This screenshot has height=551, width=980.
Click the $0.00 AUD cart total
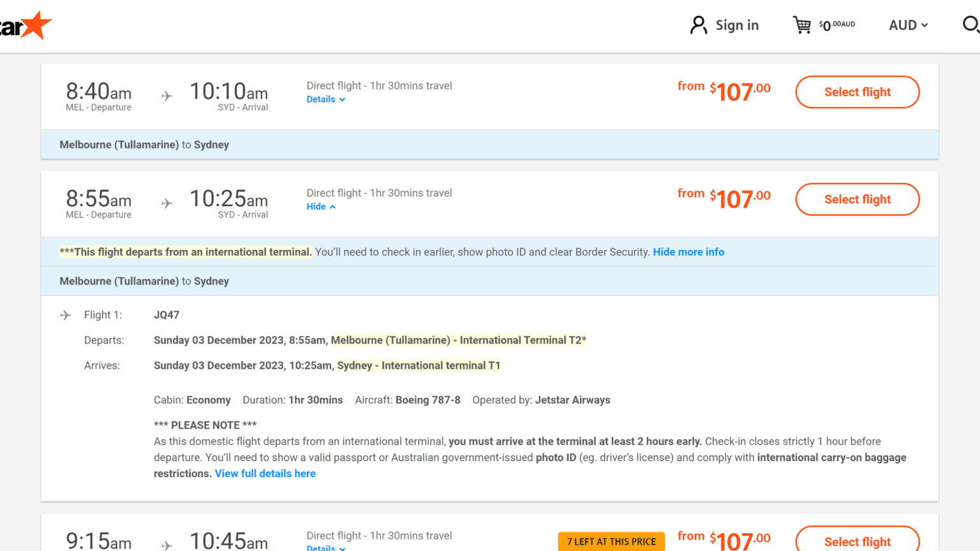tap(837, 25)
